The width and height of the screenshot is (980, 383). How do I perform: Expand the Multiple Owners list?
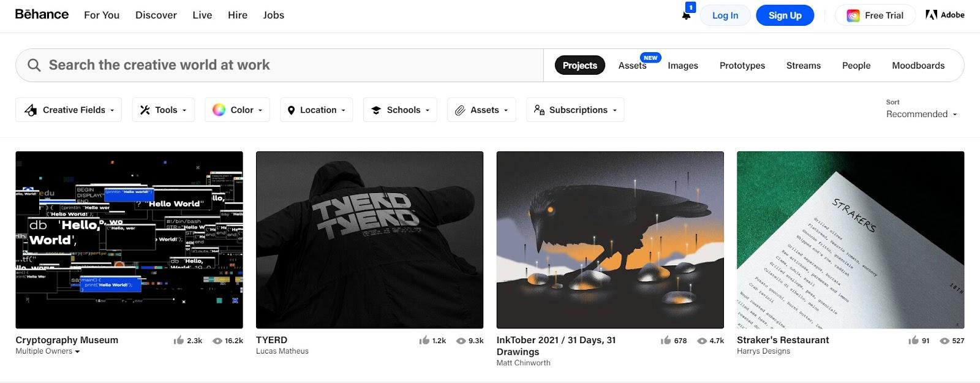(48, 351)
